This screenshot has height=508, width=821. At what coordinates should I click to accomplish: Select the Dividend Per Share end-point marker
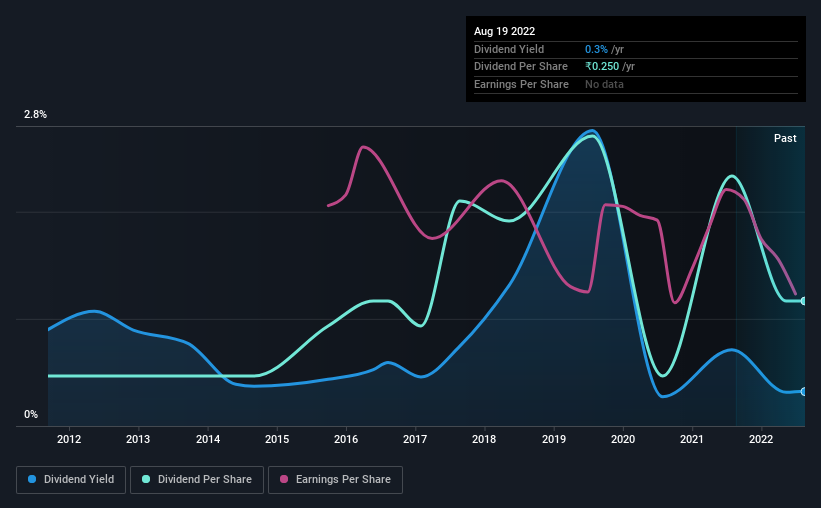[804, 301]
